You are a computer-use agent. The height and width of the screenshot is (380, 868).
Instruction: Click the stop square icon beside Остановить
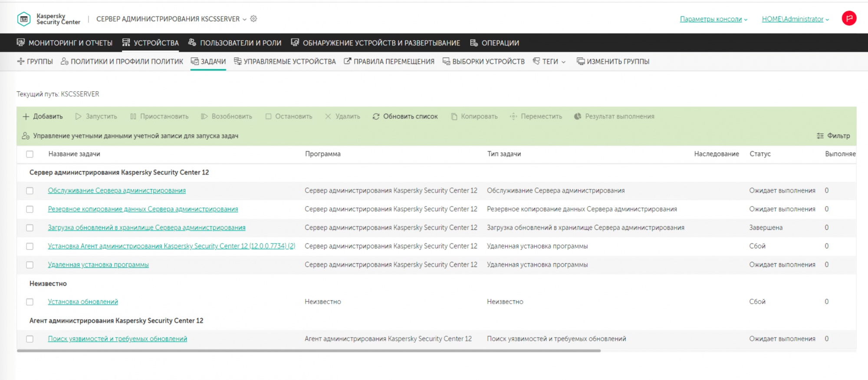pyautogui.click(x=268, y=116)
